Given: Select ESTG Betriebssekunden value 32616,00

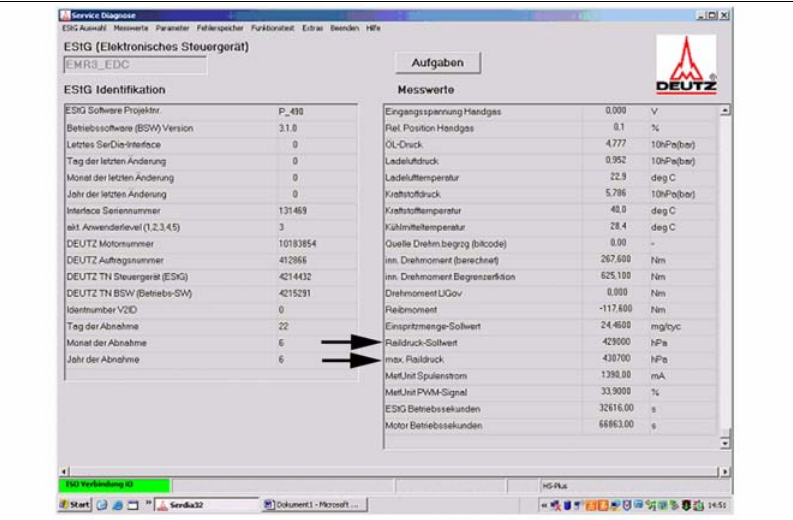Looking at the screenshot, I should (x=616, y=408).
